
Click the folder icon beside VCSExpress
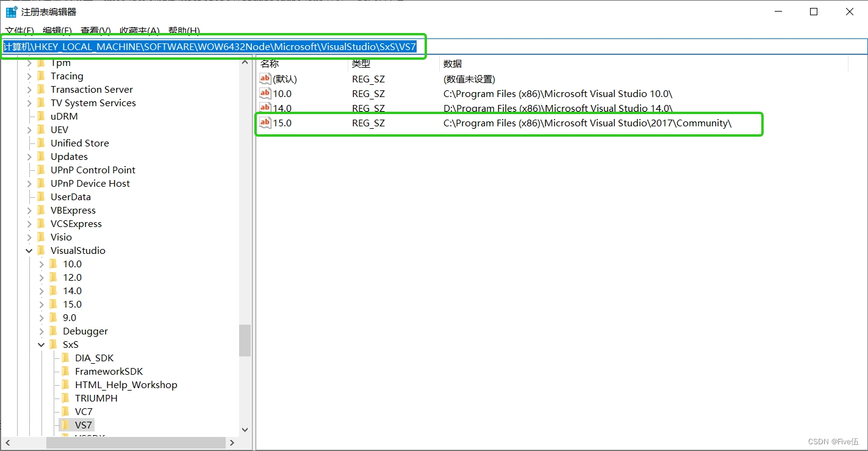[x=41, y=224]
